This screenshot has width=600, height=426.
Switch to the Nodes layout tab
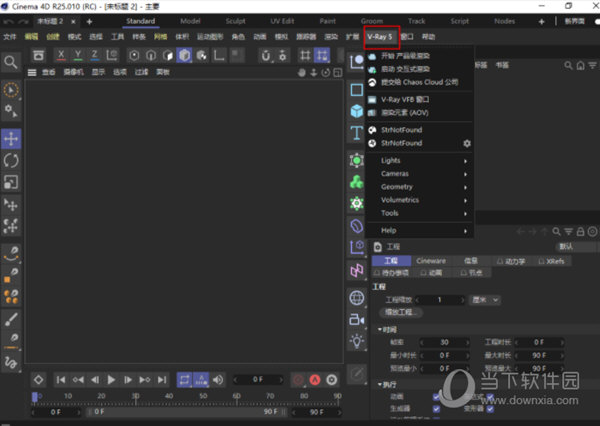click(504, 21)
